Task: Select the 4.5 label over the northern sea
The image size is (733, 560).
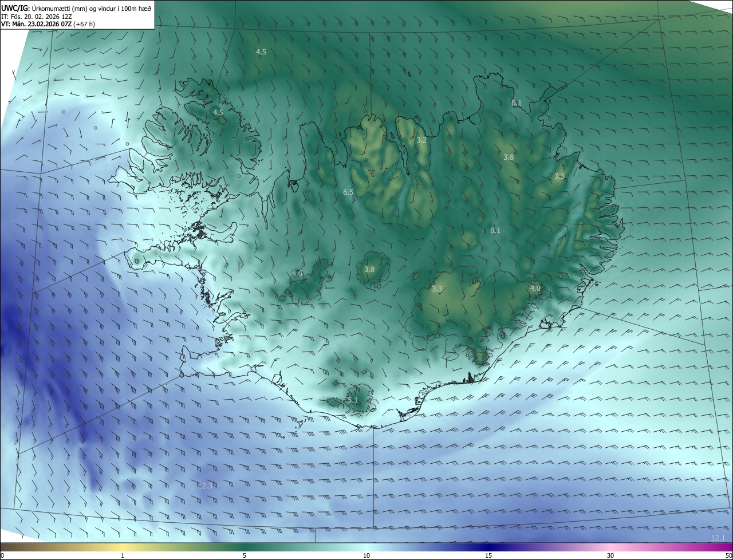Action: pos(261,52)
